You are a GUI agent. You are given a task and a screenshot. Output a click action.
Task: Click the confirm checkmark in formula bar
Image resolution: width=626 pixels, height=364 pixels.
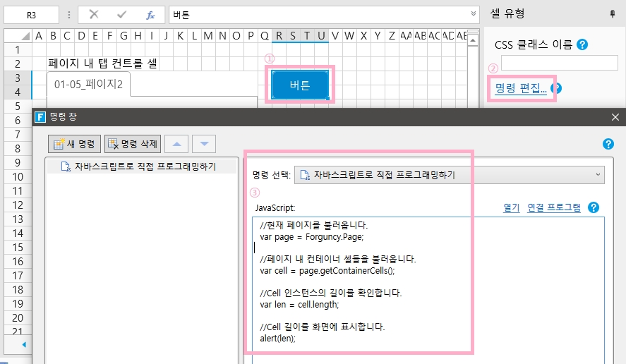[x=121, y=14]
